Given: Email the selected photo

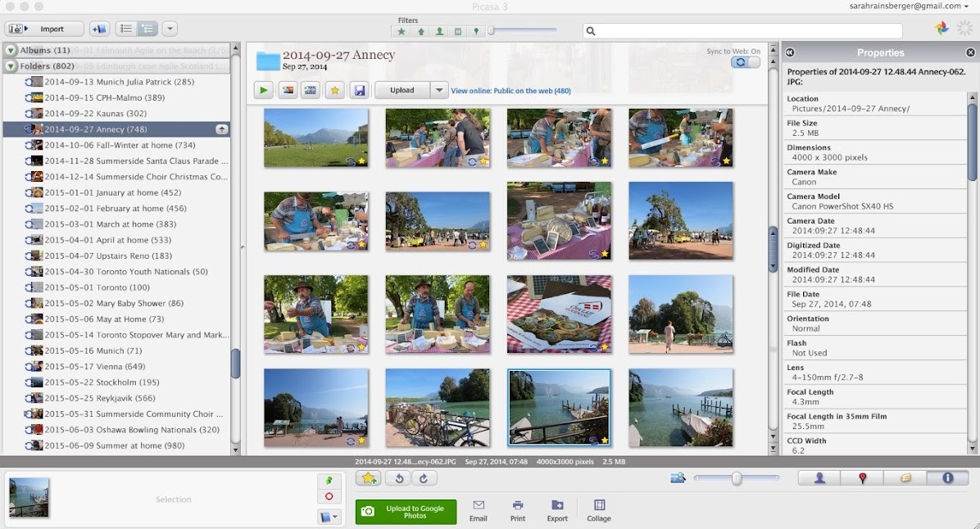Looking at the screenshot, I should 479,510.
